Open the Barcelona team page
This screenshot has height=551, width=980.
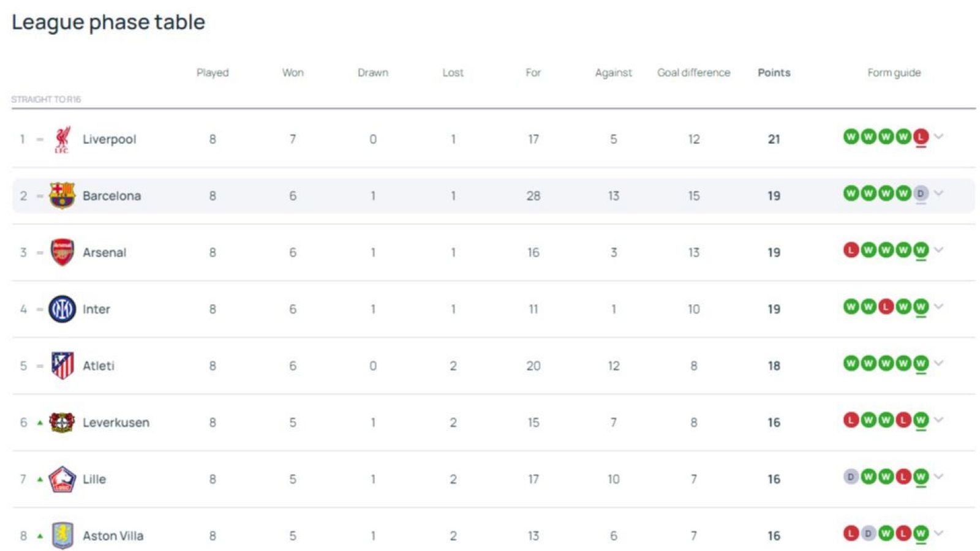111,195
